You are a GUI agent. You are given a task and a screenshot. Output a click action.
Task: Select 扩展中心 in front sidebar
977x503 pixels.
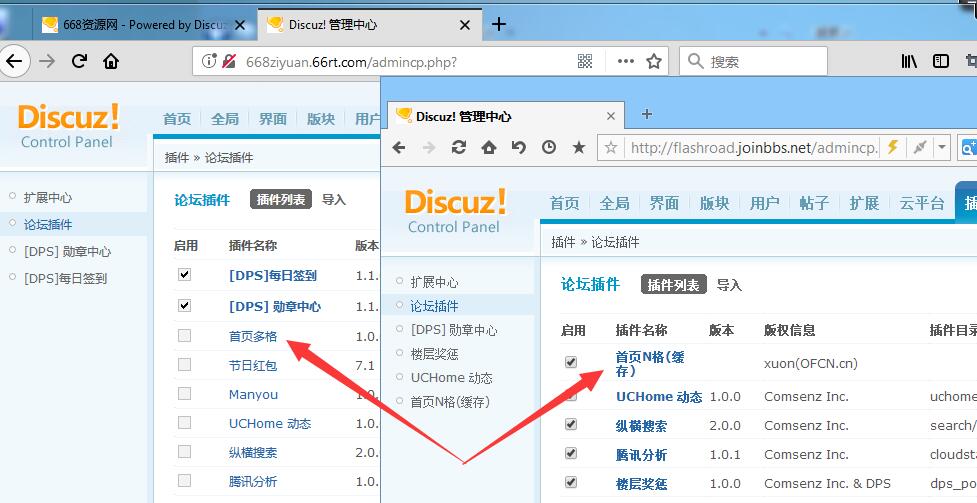pyautogui.click(x=434, y=282)
